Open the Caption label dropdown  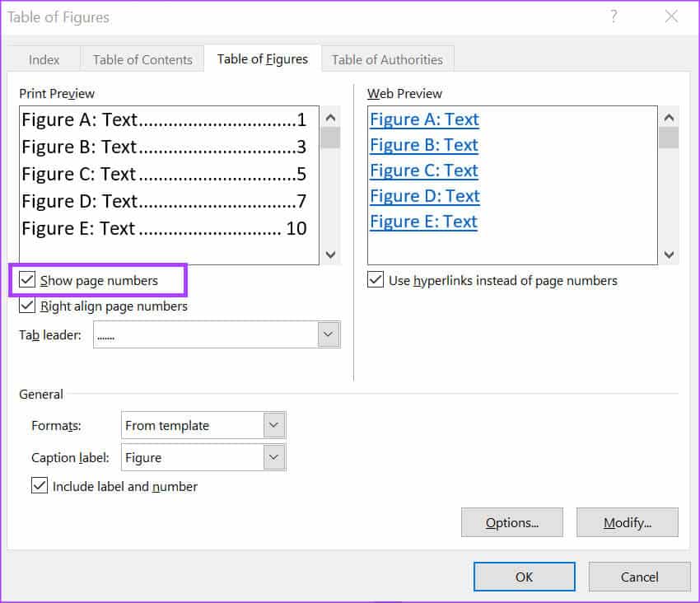(x=273, y=457)
